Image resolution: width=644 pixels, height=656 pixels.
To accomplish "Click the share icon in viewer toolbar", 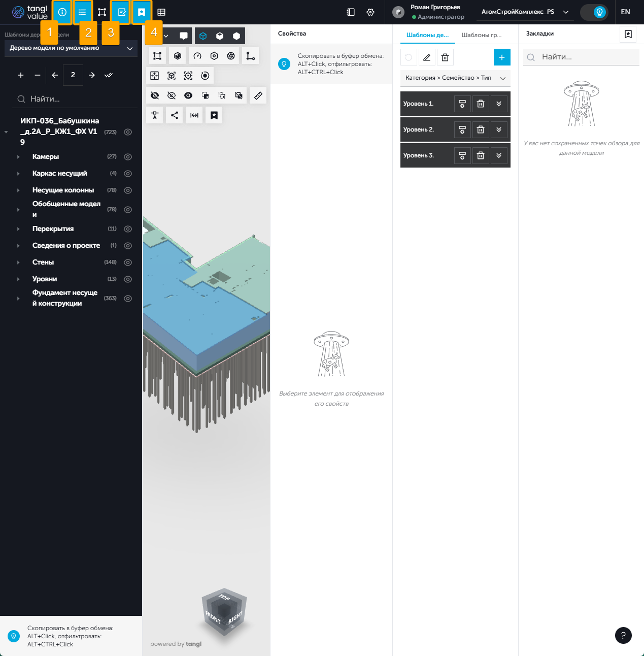I will click(175, 115).
